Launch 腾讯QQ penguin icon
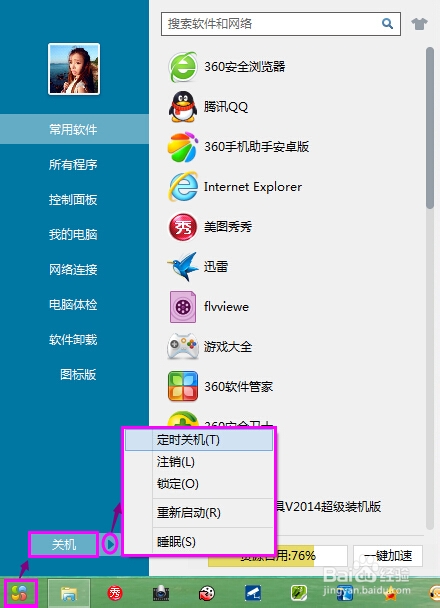The width and height of the screenshot is (440, 608). tap(183, 107)
